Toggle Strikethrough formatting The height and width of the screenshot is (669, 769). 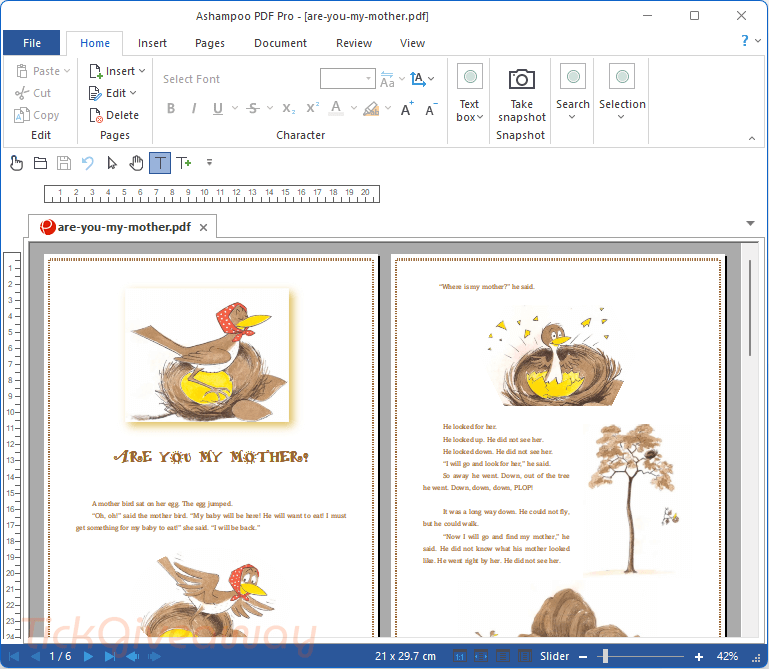(x=253, y=108)
